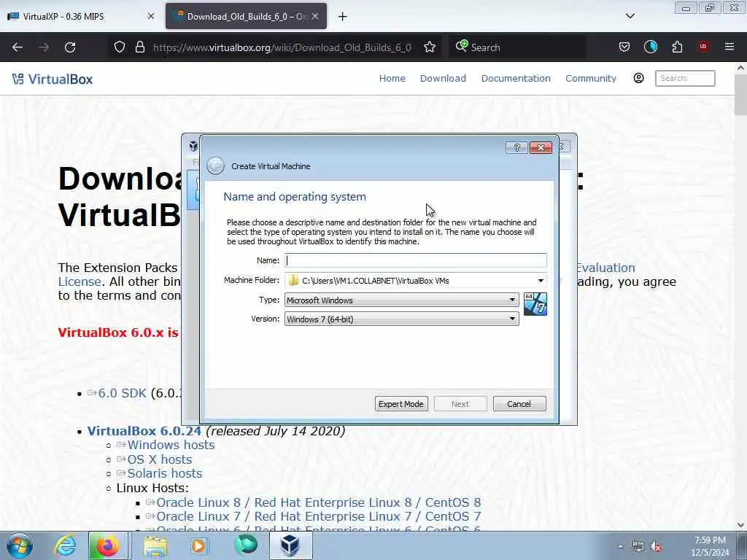Open Oracle Linux 7 / CentOS 7 link
This screenshot has height=560, width=747.
[x=319, y=516]
